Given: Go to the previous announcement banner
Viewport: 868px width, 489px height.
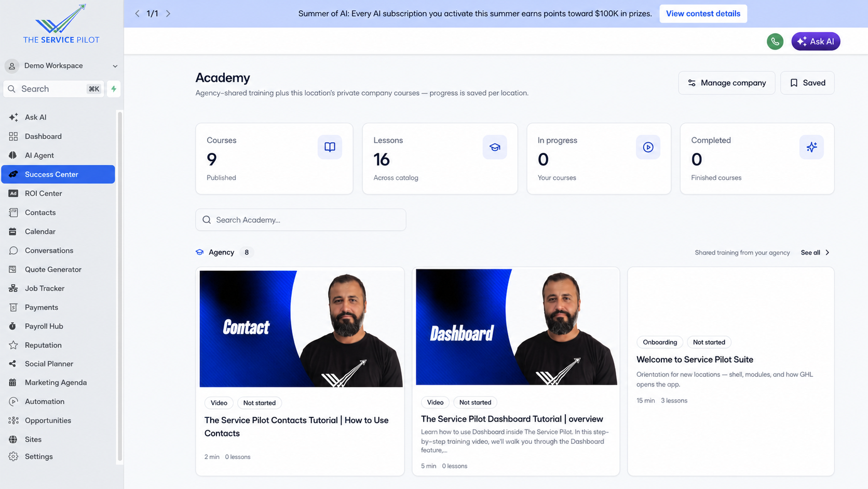Looking at the screenshot, I should 137,14.
